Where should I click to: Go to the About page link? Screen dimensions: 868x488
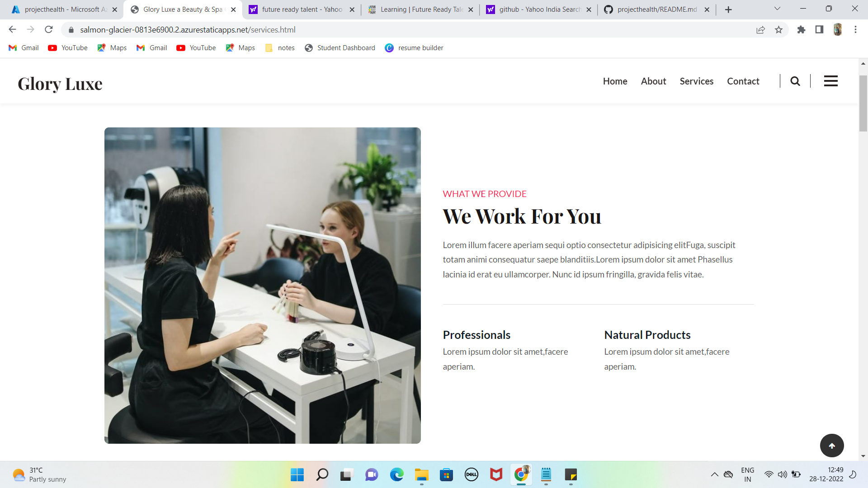[x=653, y=81]
